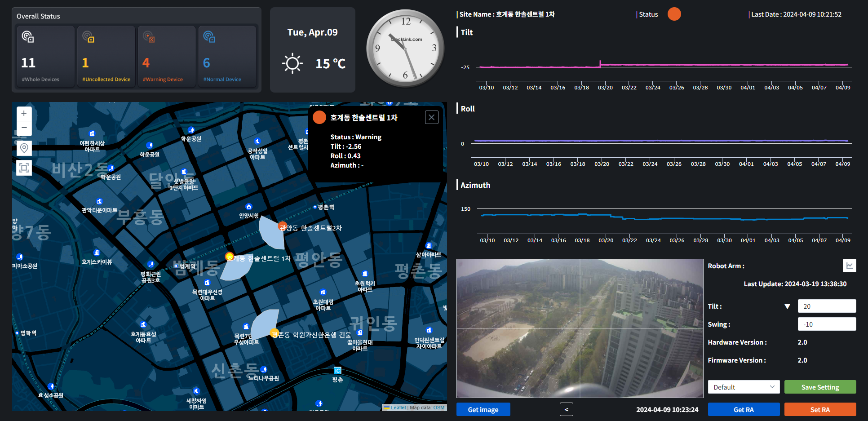Open the Robot Arm chart icon
Image resolution: width=868 pixels, height=421 pixels.
click(849, 266)
